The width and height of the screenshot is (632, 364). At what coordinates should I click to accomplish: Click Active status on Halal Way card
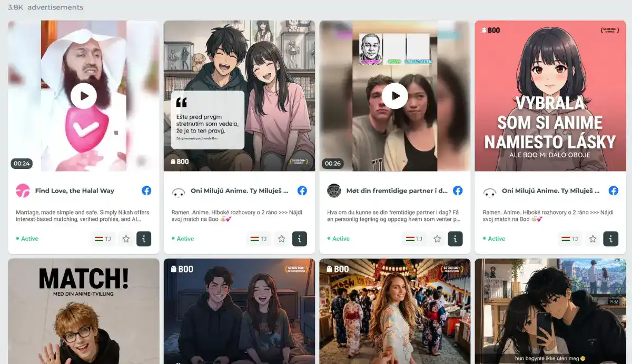[x=27, y=239]
